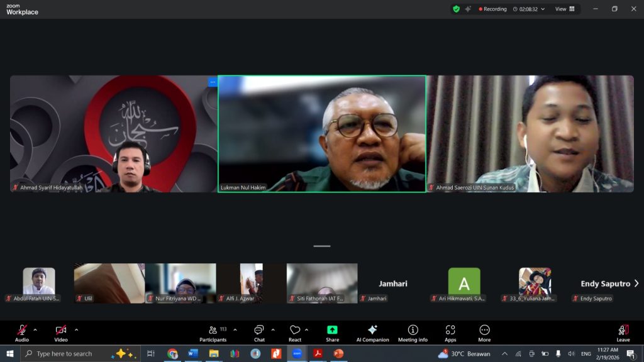The image size is (644, 362).
Task: Leave the meeting
Action: click(623, 333)
